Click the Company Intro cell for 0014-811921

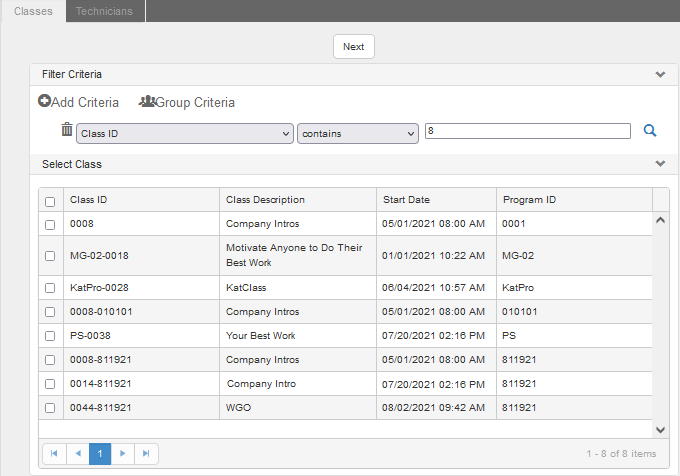click(x=298, y=384)
